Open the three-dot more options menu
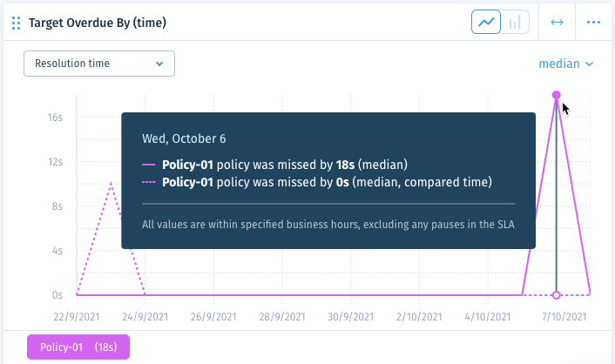This screenshot has width=615, height=364. pos(593,23)
